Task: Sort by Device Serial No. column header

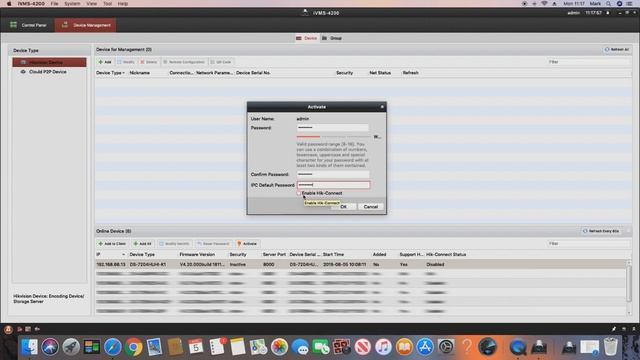Action: tap(253, 73)
